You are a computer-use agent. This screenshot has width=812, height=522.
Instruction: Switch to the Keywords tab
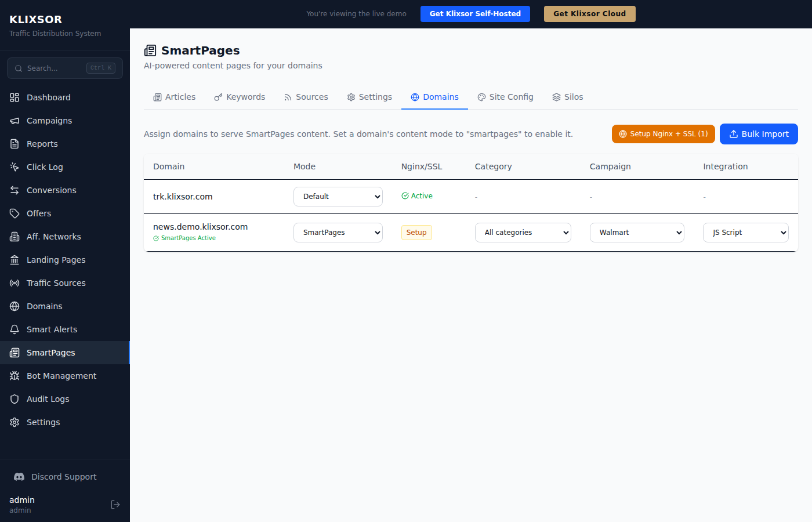(x=240, y=97)
